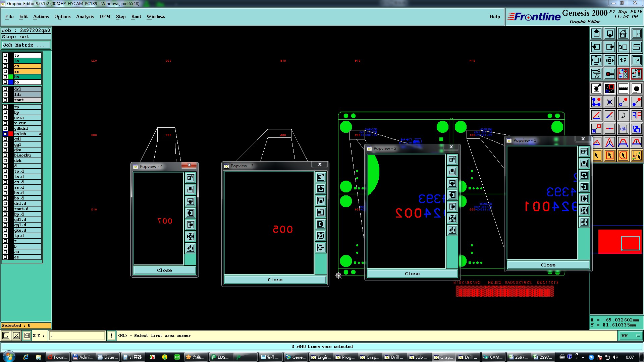
Task: Click the Job Matrix button
Action: tap(26, 45)
